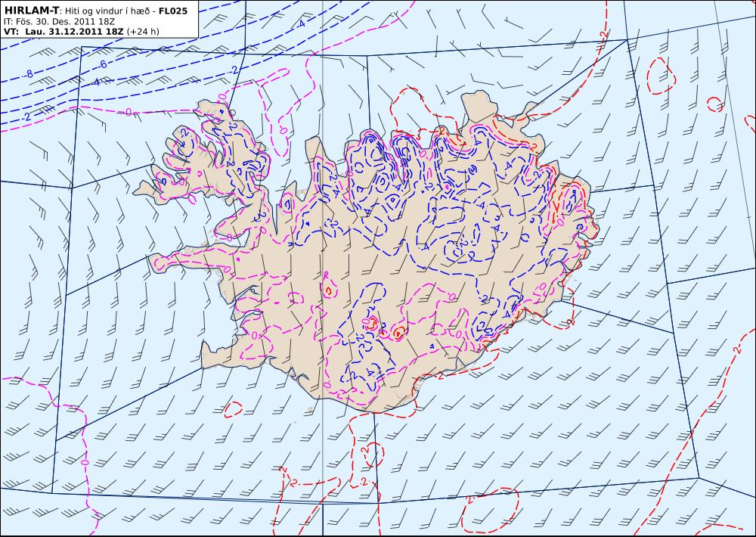Screen dimensions: 756x537
Task: Click the '-6' blue isotherm label
Action: coord(102,64)
